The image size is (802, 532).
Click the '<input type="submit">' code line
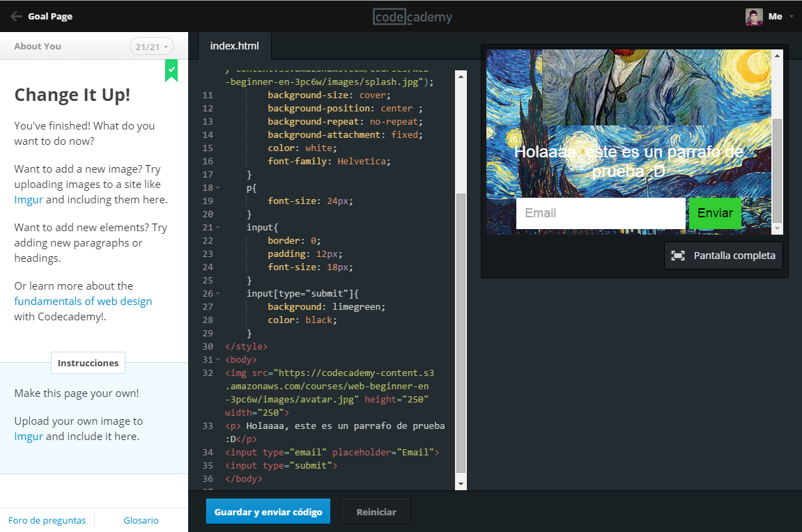click(281, 466)
